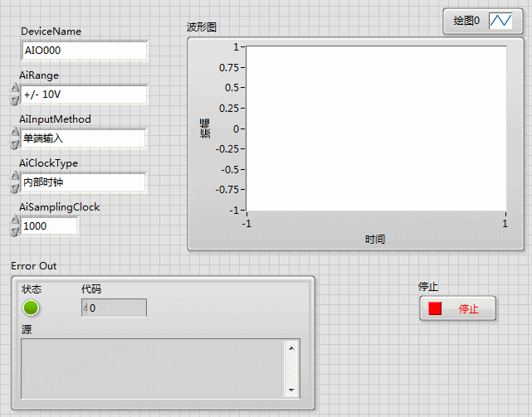532x417 pixels.
Task: Increment the AiRange value arrow
Action: pyautogui.click(x=13, y=90)
